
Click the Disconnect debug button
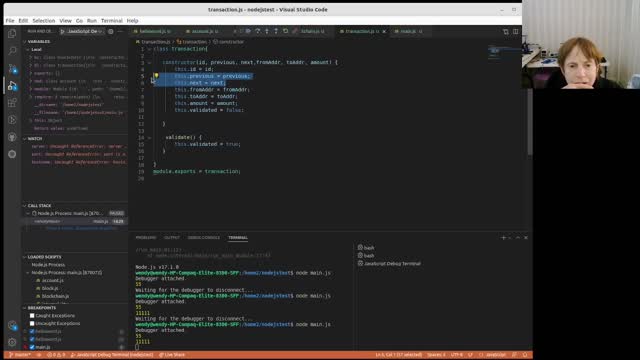(295, 31)
